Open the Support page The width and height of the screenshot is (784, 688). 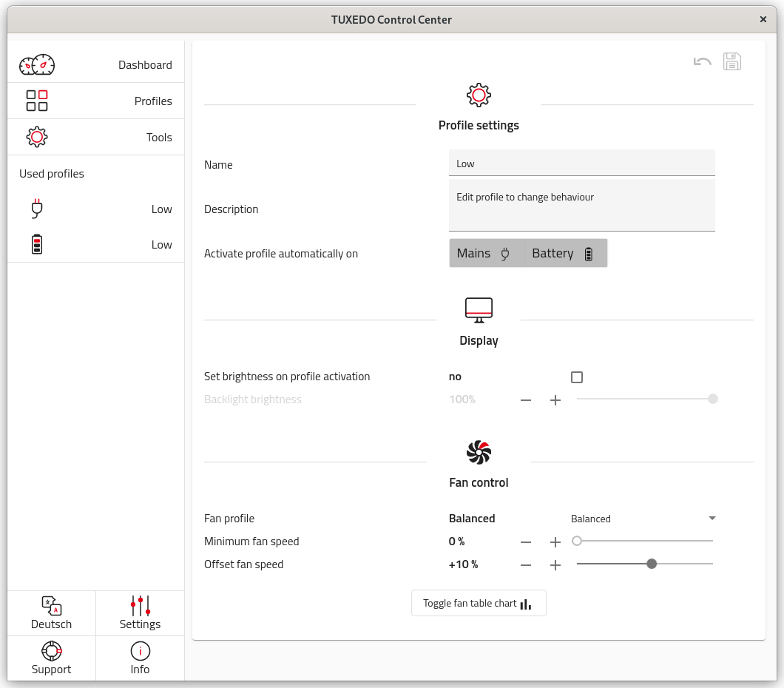(51, 658)
